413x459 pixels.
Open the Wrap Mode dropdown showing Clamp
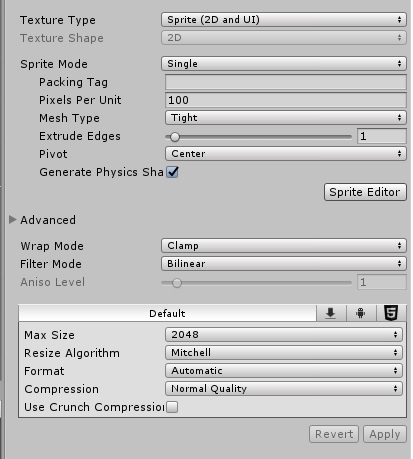pyautogui.click(x=284, y=246)
